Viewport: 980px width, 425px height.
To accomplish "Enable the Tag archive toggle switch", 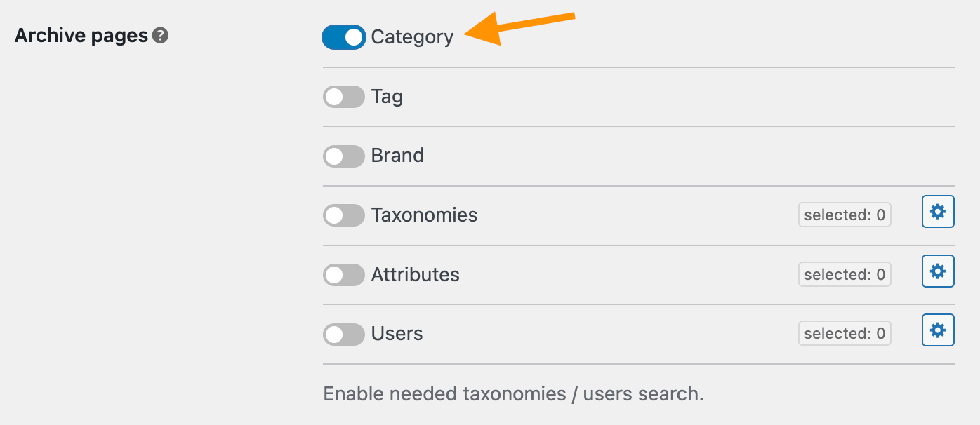I will [343, 97].
